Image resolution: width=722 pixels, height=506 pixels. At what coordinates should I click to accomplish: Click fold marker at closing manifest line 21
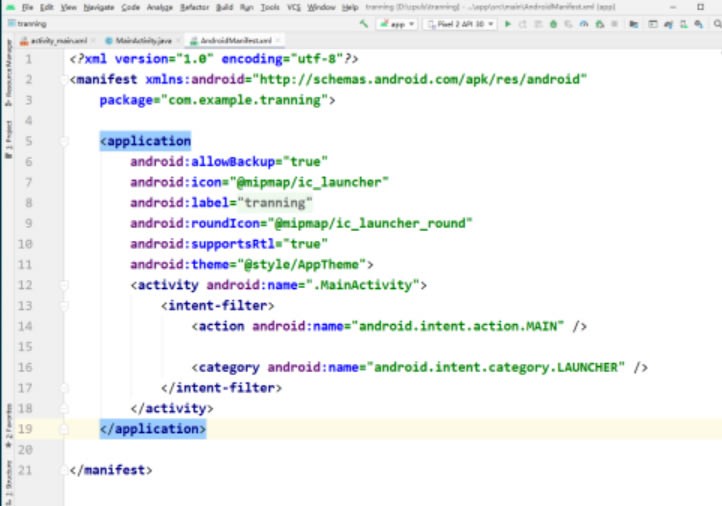(x=64, y=470)
